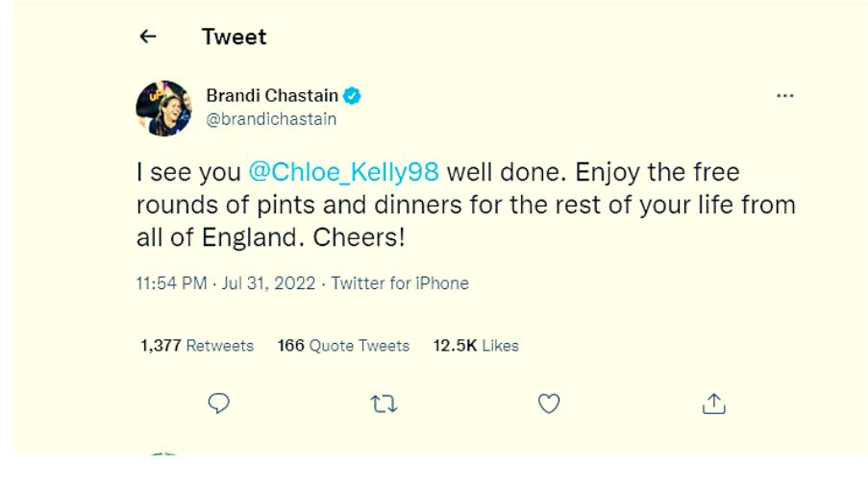Click the reply speech bubble icon
The width and height of the screenshot is (868, 488).
click(219, 404)
